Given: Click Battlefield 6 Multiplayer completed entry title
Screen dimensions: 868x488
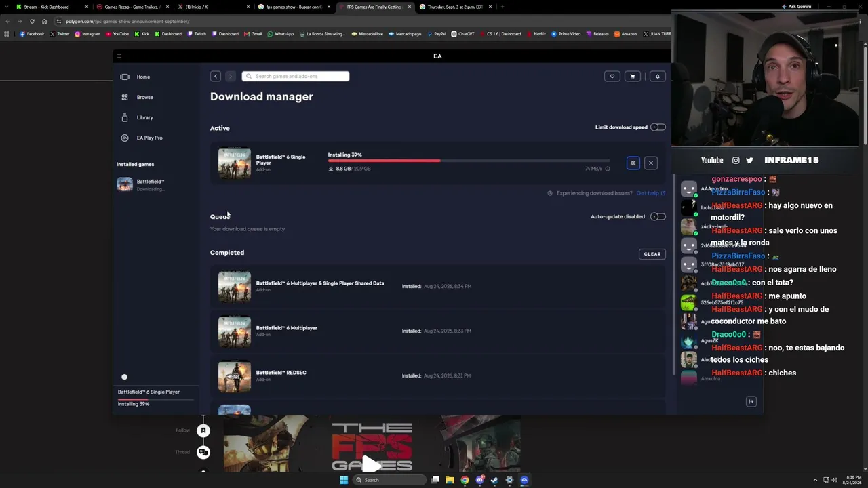Looking at the screenshot, I should [287, 328].
